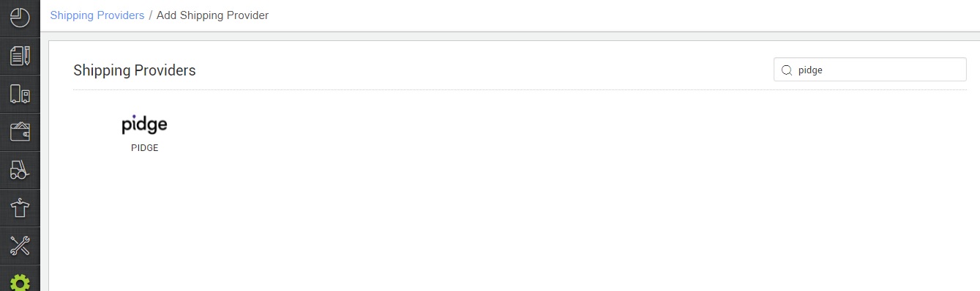Select the delivery truck shipping icon
The image size is (980, 291).
(20, 94)
